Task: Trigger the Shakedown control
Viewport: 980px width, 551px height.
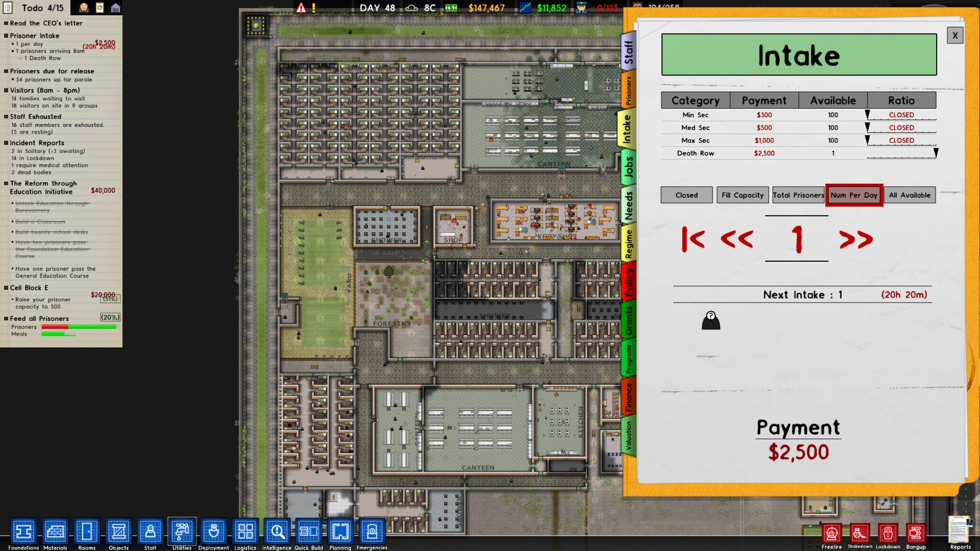Action: pos(860,532)
